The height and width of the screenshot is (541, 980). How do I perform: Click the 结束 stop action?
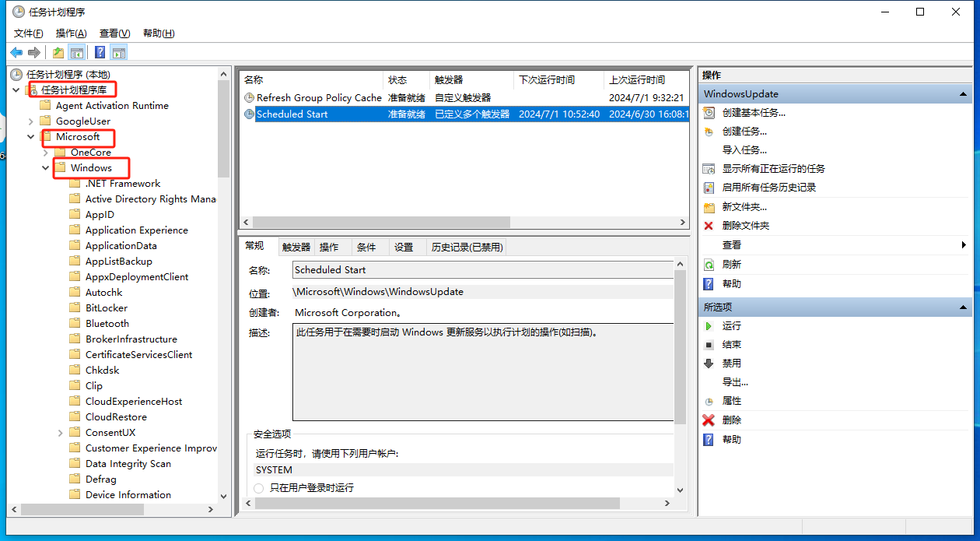[x=731, y=344]
